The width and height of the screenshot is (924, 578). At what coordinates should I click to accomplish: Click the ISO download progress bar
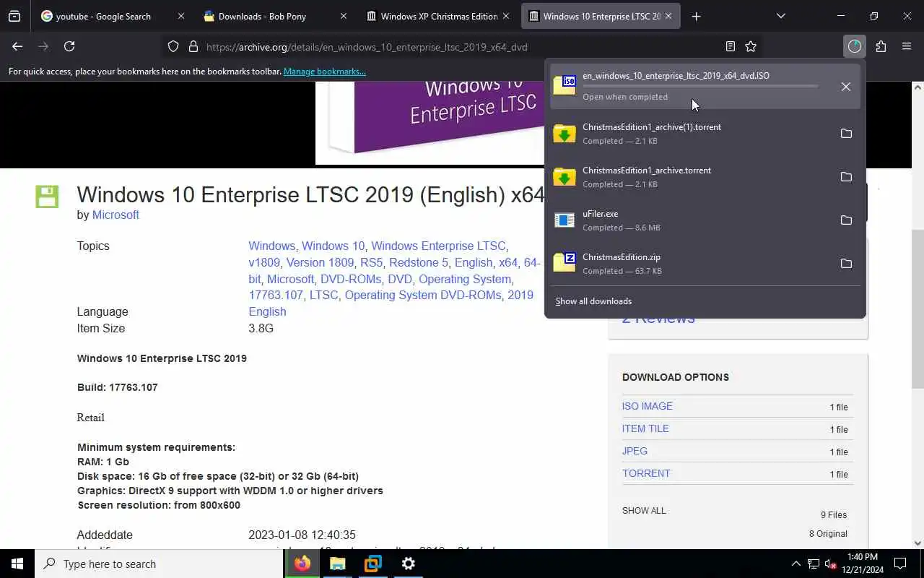click(x=700, y=87)
